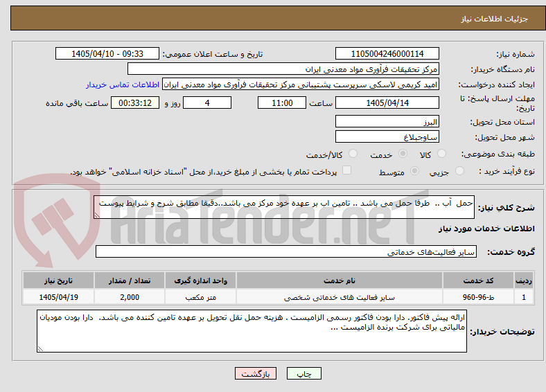Viewport: 546px width, 392px height.
Task: Click the deadline date field 1405/04/14
Action: pos(387,103)
